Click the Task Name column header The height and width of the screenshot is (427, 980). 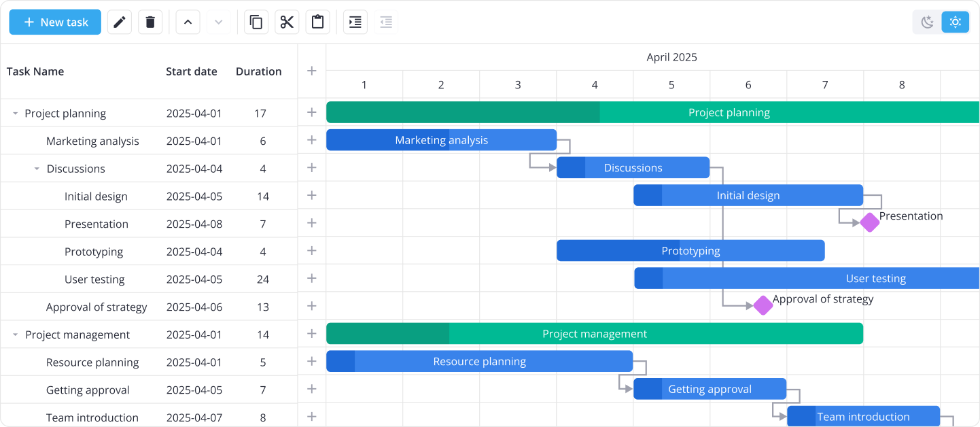point(35,71)
